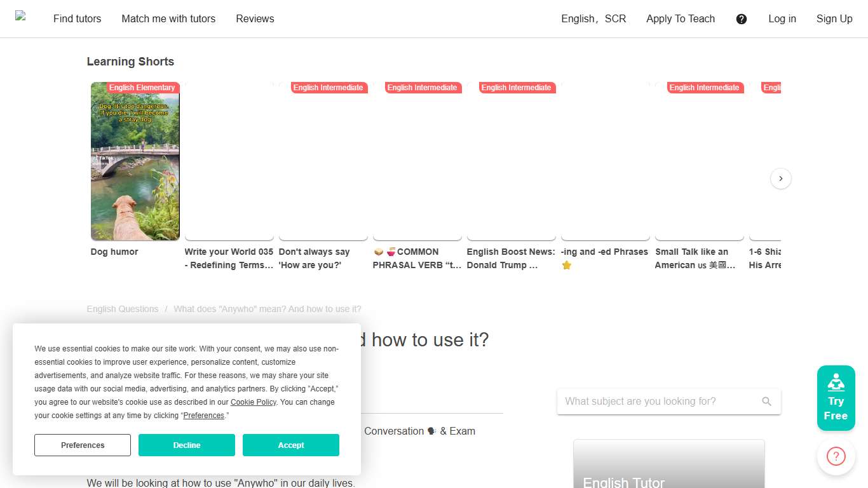Click the star emoji under -ing and -ed Phrases
The height and width of the screenshot is (488, 868).
tap(566, 265)
